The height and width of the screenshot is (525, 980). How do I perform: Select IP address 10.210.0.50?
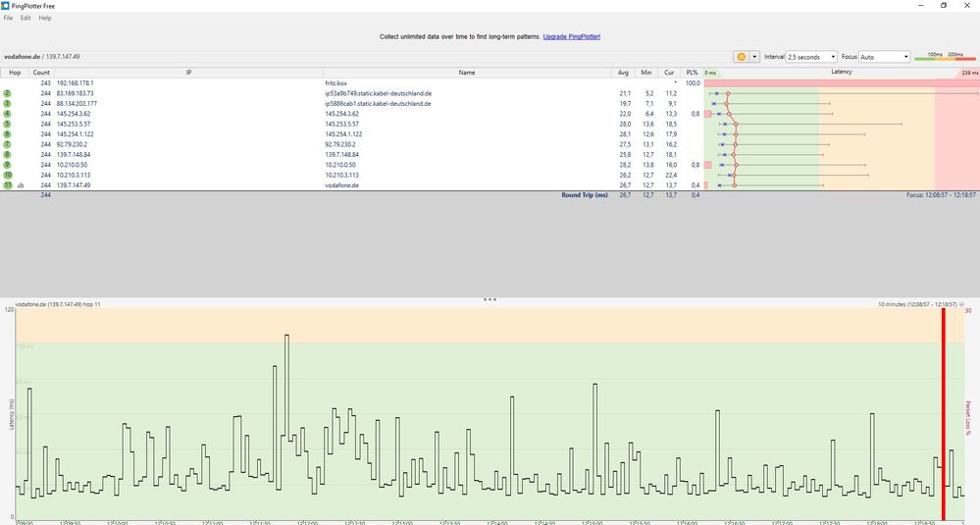(x=72, y=165)
